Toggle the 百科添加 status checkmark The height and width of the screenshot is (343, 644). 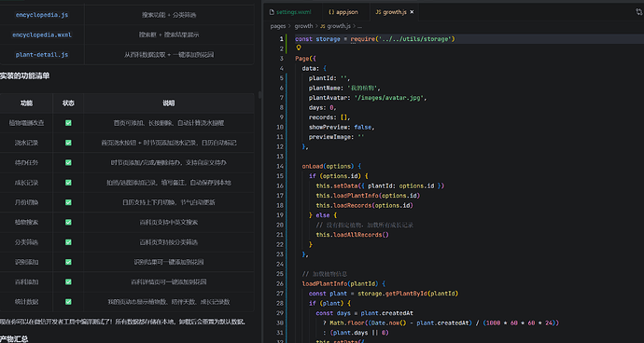point(68,281)
